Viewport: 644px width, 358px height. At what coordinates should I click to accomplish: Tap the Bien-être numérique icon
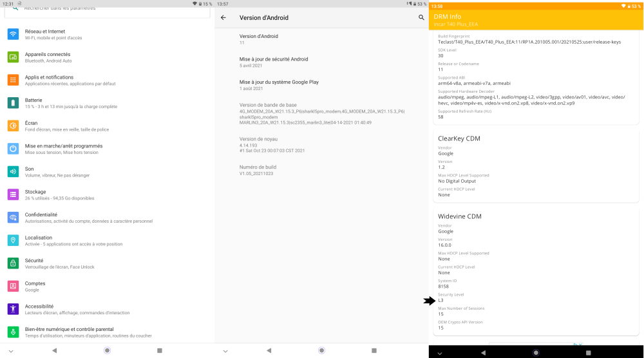(13, 332)
